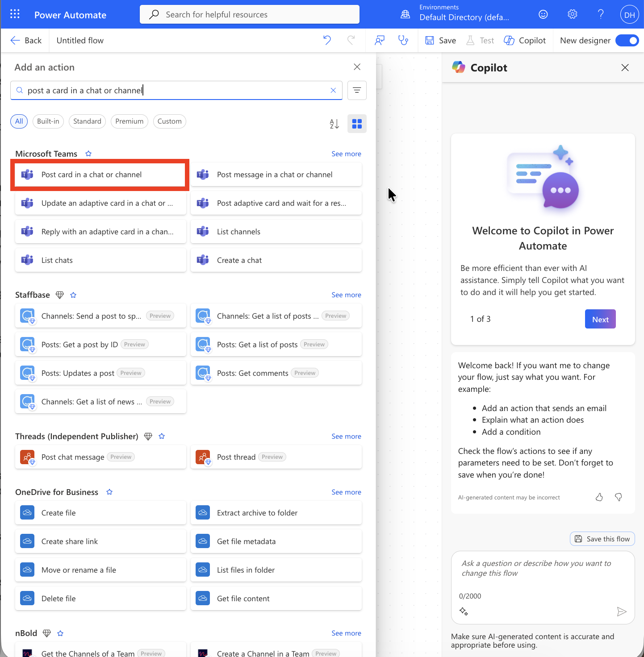
Task: Select the Premium filter pill
Action: pos(129,121)
